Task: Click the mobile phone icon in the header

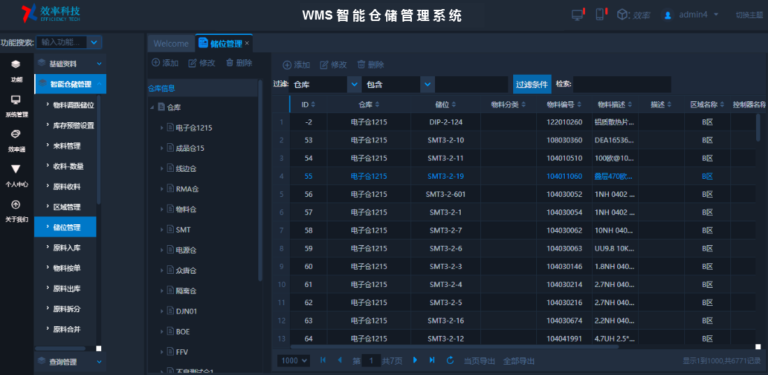Action: 600,15
